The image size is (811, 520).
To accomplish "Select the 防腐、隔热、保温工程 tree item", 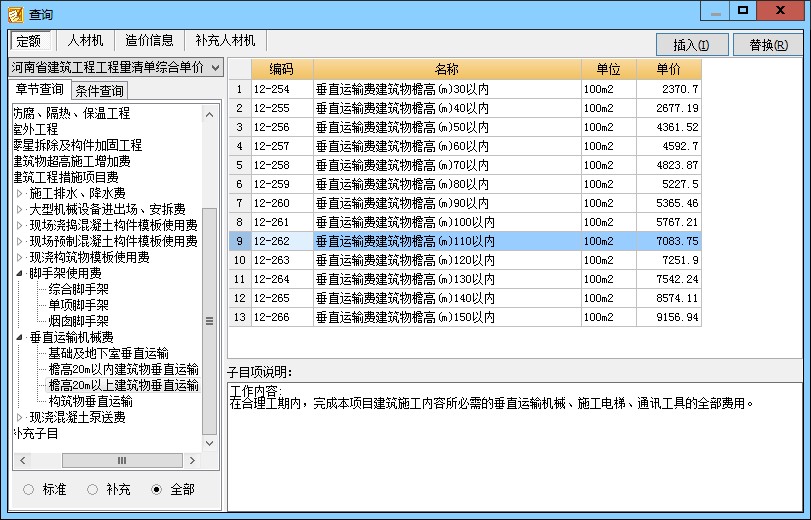I will [x=72, y=113].
